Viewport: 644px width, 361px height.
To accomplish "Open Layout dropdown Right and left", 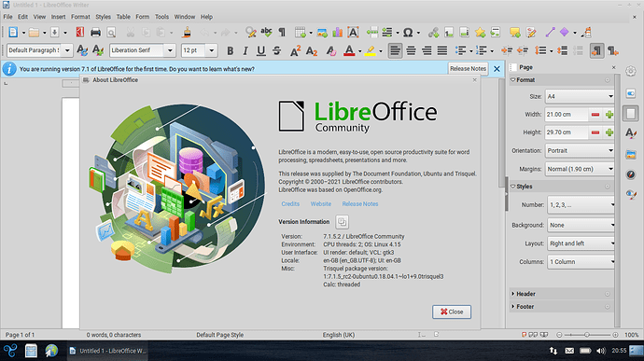I will (x=581, y=243).
